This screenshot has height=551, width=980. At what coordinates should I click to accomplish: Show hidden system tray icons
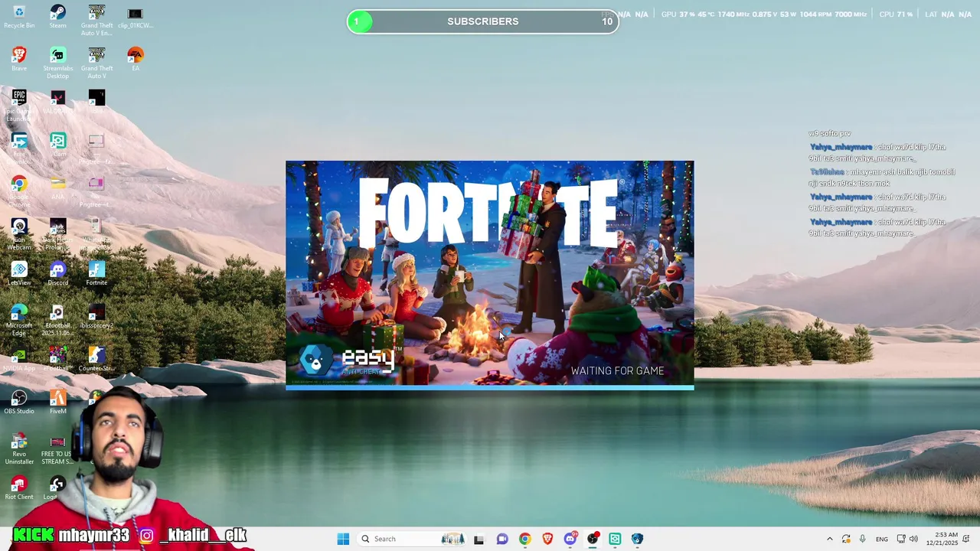(829, 539)
